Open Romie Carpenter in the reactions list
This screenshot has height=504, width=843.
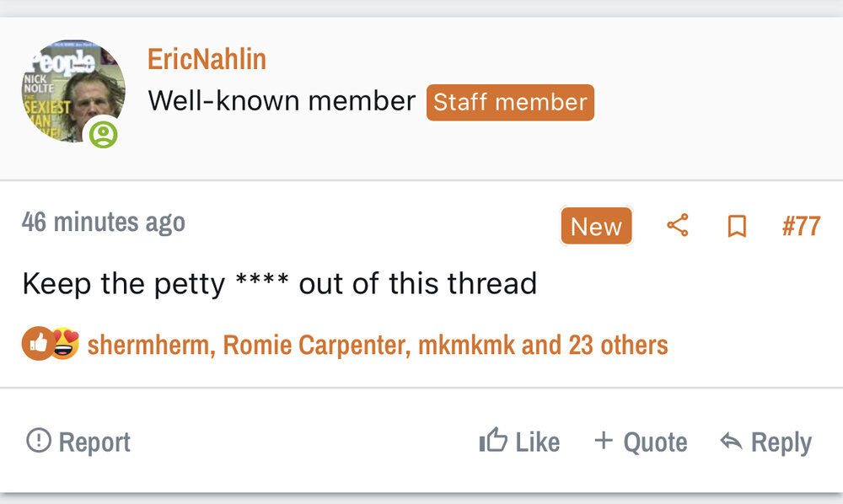point(315,345)
